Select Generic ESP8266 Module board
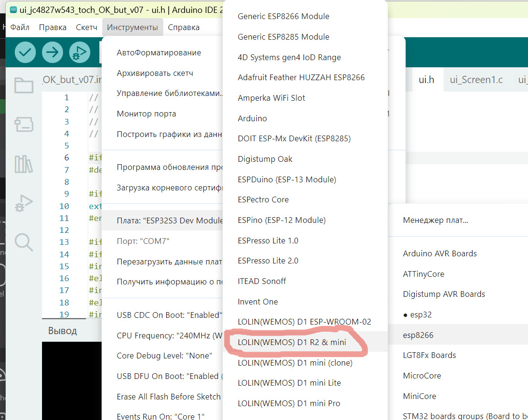This screenshot has height=420, width=528. click(284, 16)
